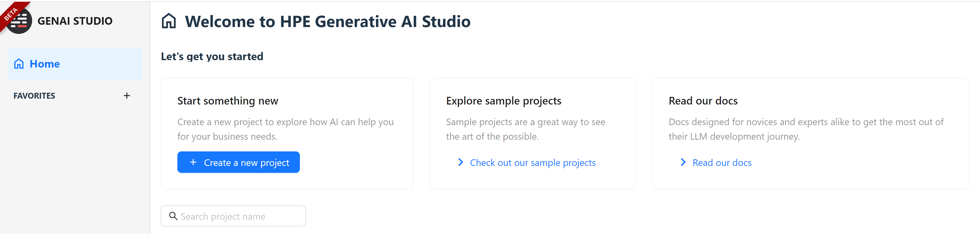Open the Home sidebar item

coord(75,63)
